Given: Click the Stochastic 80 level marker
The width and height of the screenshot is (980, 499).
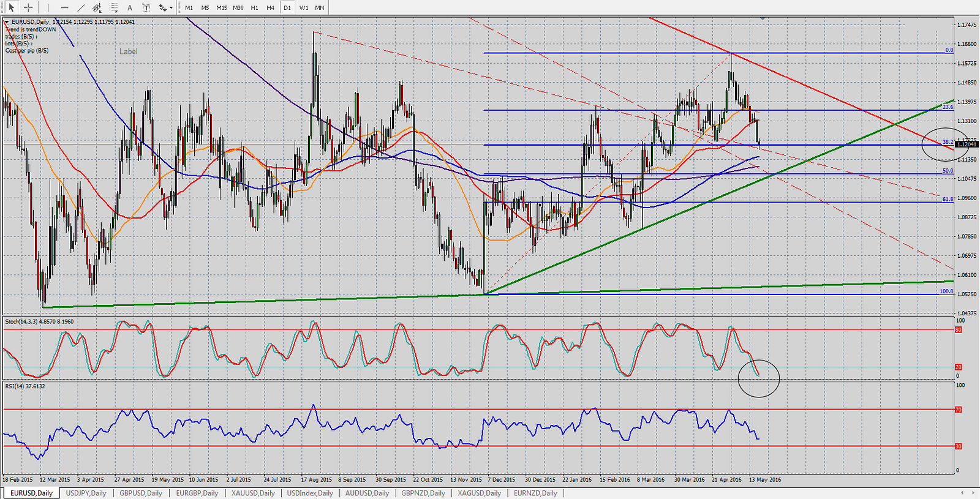Looking at the screenshot, I should click(959, 330).
